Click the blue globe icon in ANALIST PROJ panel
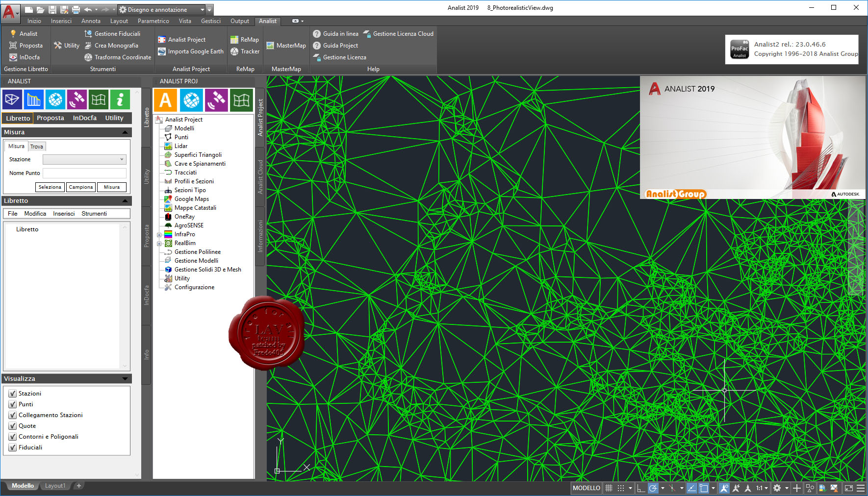This screenshot has height=496, width=868. tap(191, 100)
